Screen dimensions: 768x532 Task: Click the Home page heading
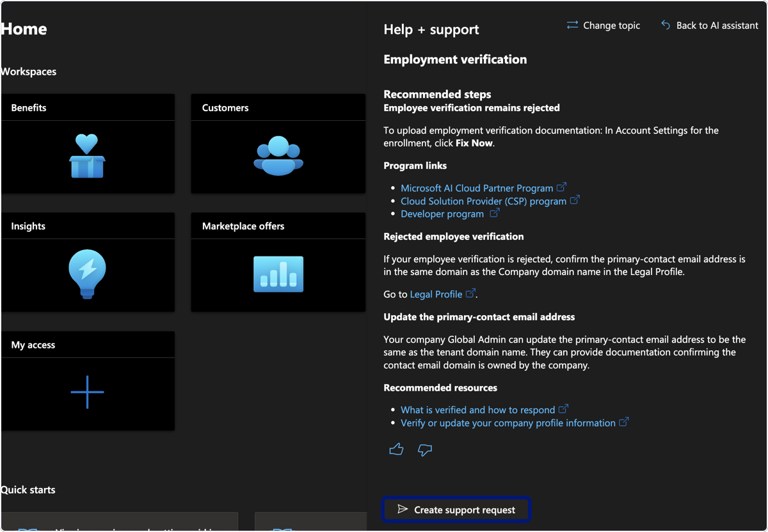pos(24,29)
